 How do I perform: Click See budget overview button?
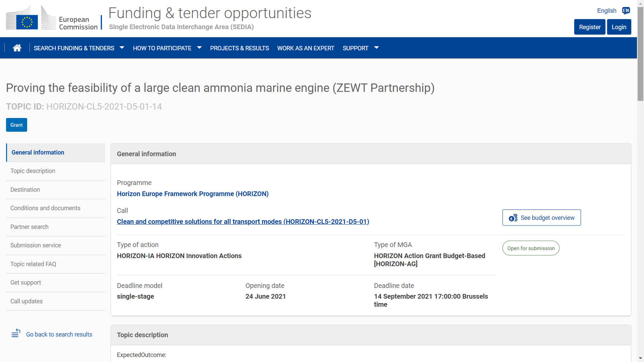click(541, 218)
